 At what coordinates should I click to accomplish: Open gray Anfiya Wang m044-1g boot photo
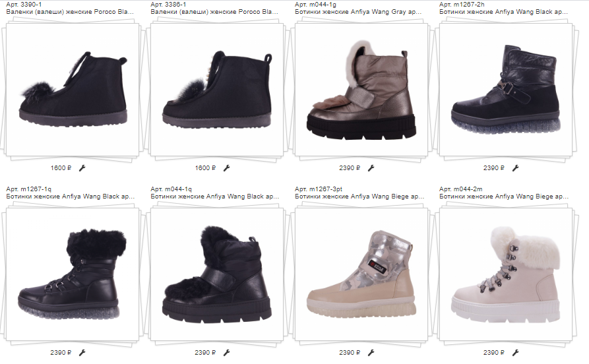[361, 90]
